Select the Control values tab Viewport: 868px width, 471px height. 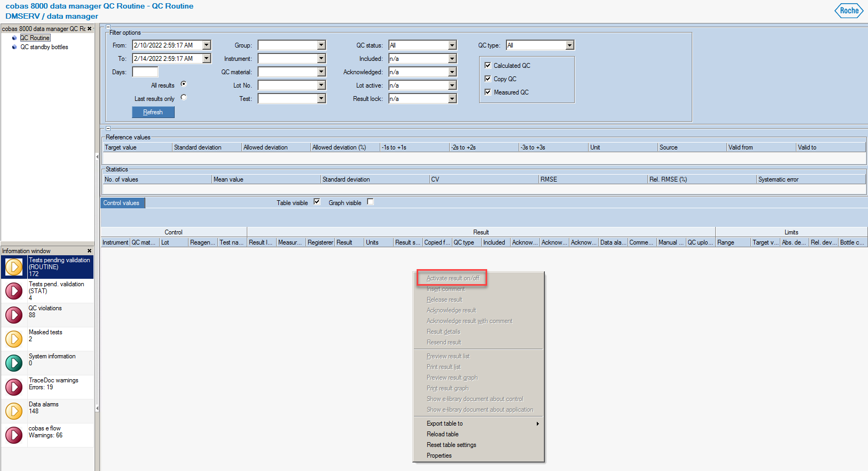point(122,203)
